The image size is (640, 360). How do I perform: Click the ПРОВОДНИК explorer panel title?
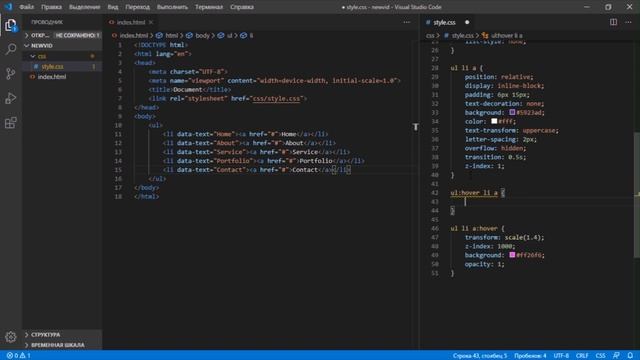click(47, 22)
